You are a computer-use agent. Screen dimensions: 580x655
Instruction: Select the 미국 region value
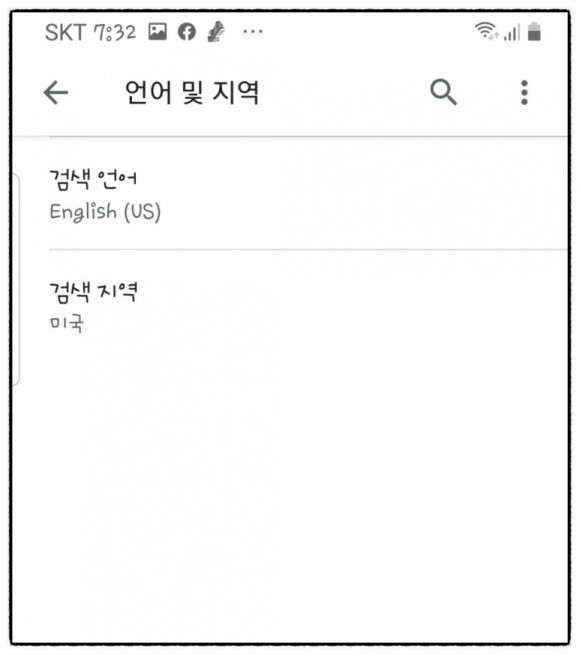67,324
